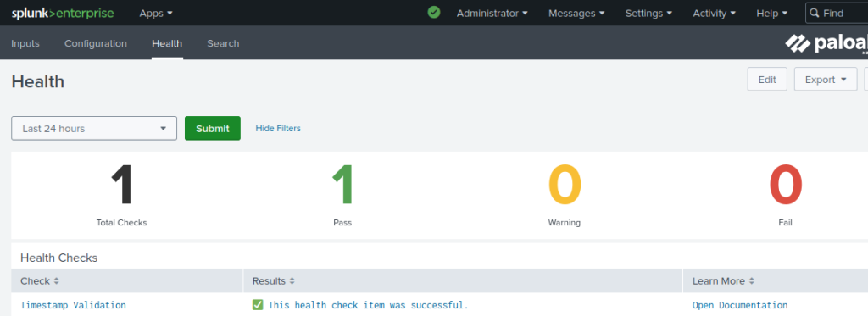Click the sort arrows on Results column

(292, 281)
